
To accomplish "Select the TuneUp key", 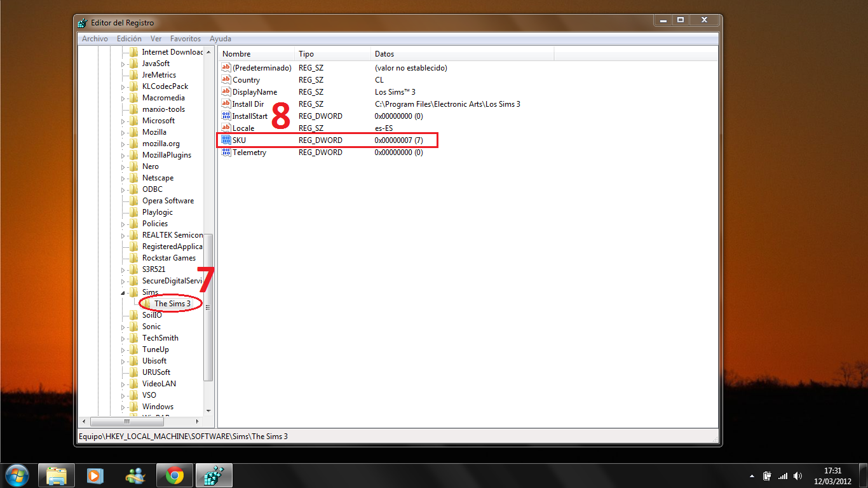I will point(155,349).
